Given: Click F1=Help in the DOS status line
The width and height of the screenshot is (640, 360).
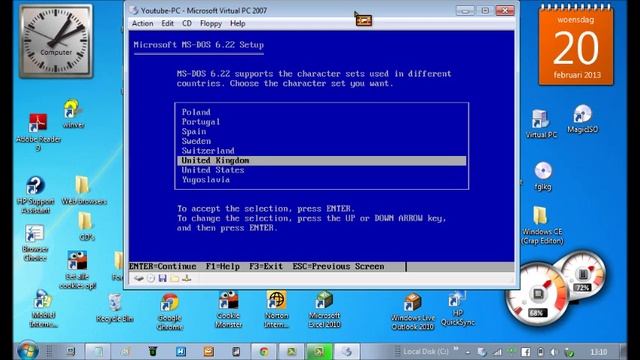Looking at the screenshot, I should [222, 267].
